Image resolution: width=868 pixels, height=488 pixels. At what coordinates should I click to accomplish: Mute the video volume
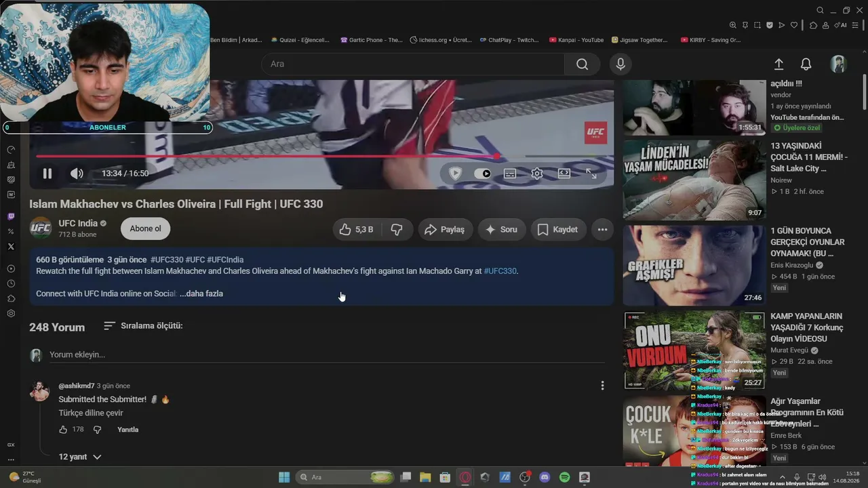tap(77, 174)
